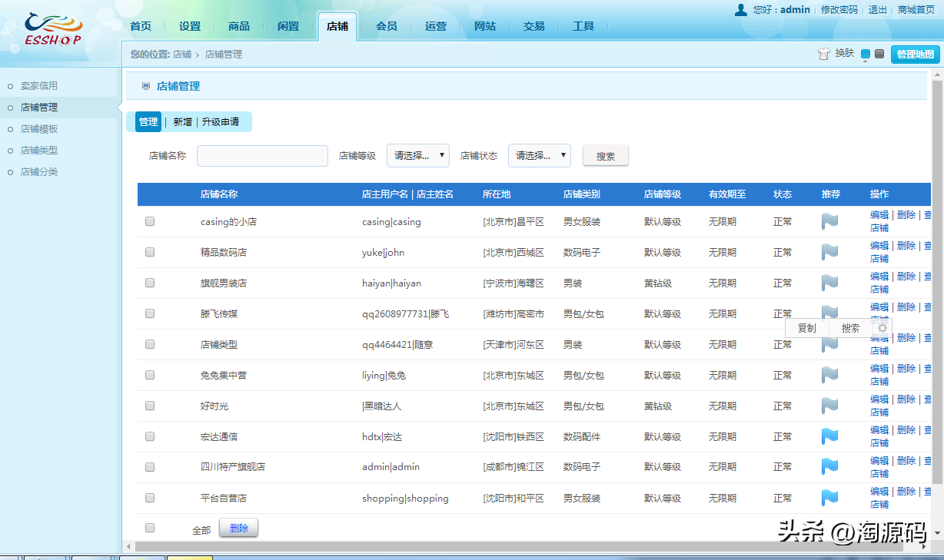
Task: Check the row checkbox for 精品数码店
Action: [149, 252]
